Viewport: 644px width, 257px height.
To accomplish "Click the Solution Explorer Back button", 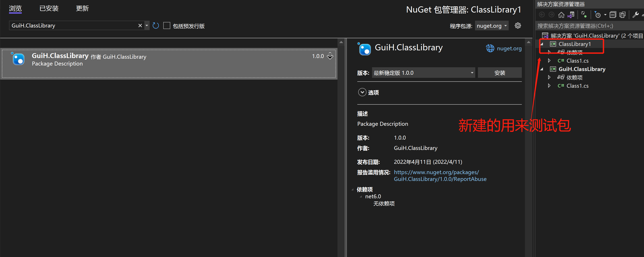I will click(542, 15).
